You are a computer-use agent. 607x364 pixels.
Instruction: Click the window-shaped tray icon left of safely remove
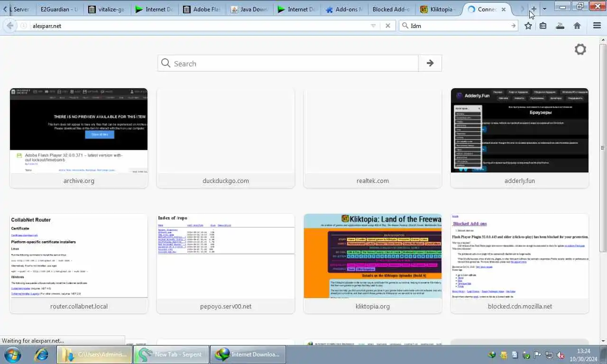click(x=515, y=355)
